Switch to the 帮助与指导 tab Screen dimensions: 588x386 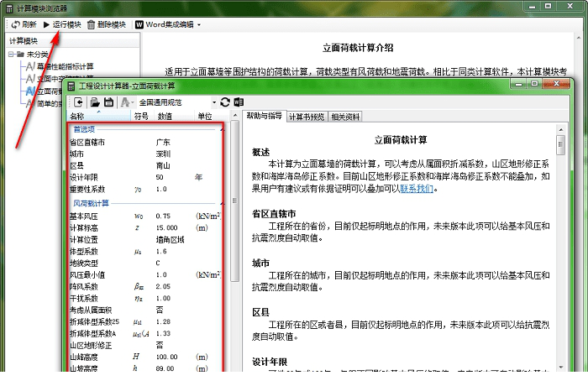[264, 116]
